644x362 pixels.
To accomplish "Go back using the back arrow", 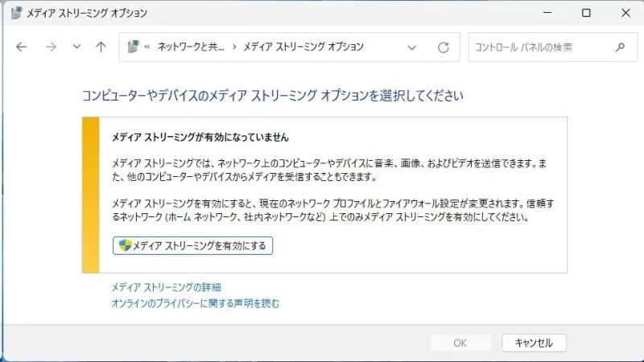I will [22, 47].
